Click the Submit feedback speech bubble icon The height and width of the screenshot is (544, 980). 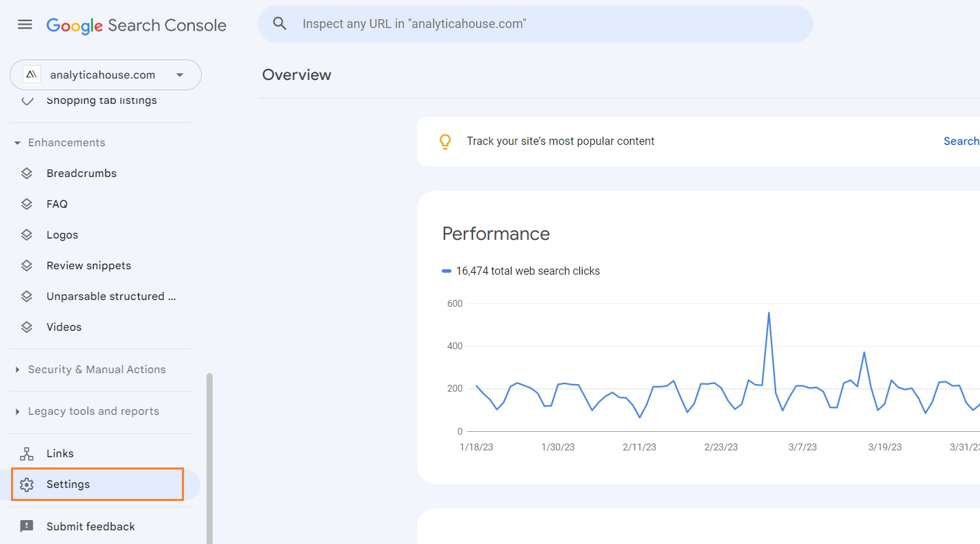point(27,527)
